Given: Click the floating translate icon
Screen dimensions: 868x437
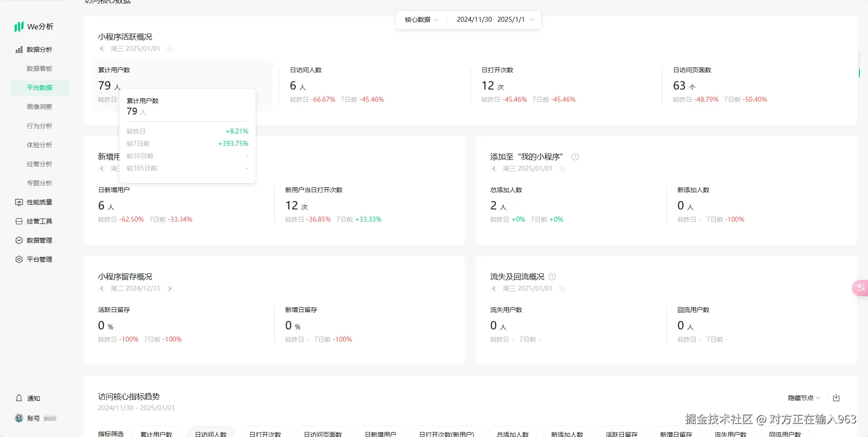Looking at the screenshot, I should click(x=860, y=288).
